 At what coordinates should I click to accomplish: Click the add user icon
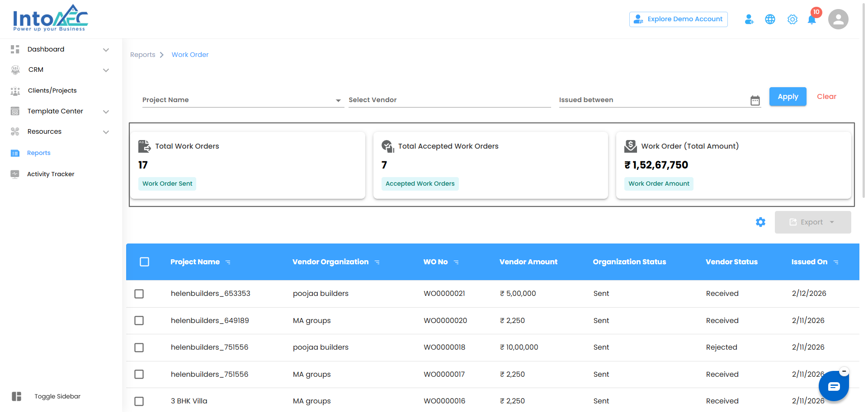click(749, 19)
